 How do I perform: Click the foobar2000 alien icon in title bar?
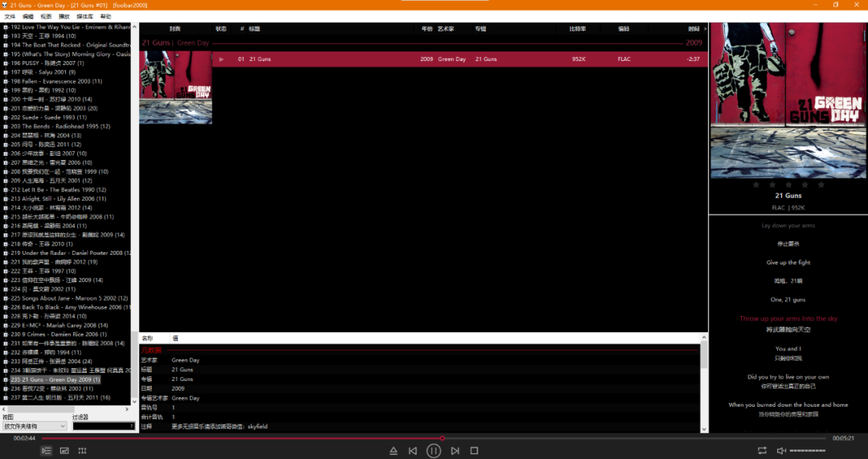(x=5, y=5)
